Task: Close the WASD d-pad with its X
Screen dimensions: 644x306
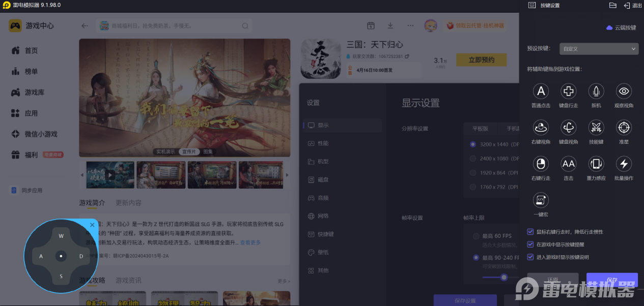Action: point(92,225)
